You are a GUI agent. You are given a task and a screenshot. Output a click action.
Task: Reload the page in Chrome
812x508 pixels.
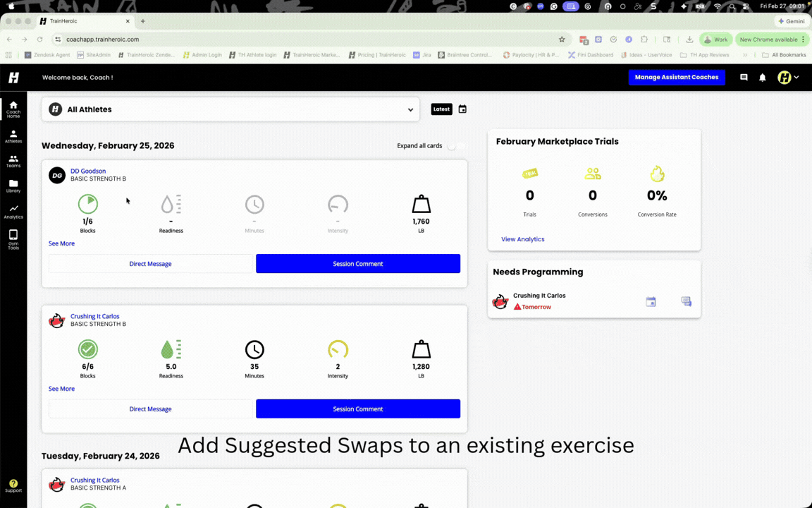pos(39,40)
